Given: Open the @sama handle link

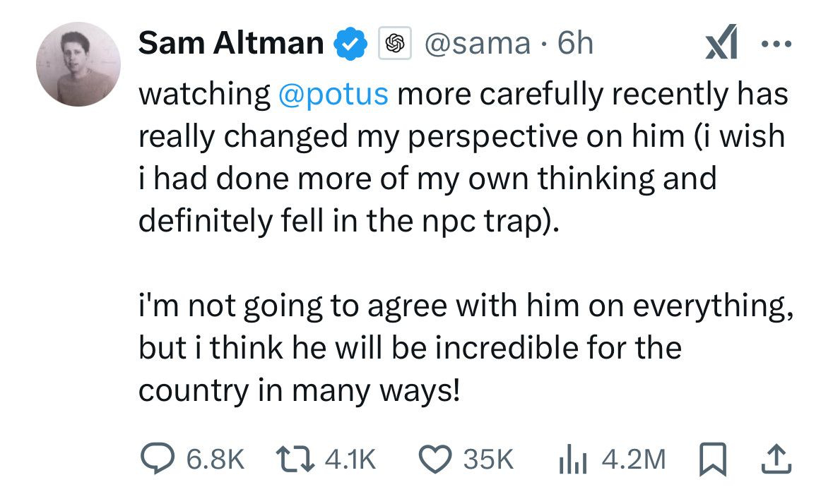Looking at the screenshot, I should (x=477, y=44).
